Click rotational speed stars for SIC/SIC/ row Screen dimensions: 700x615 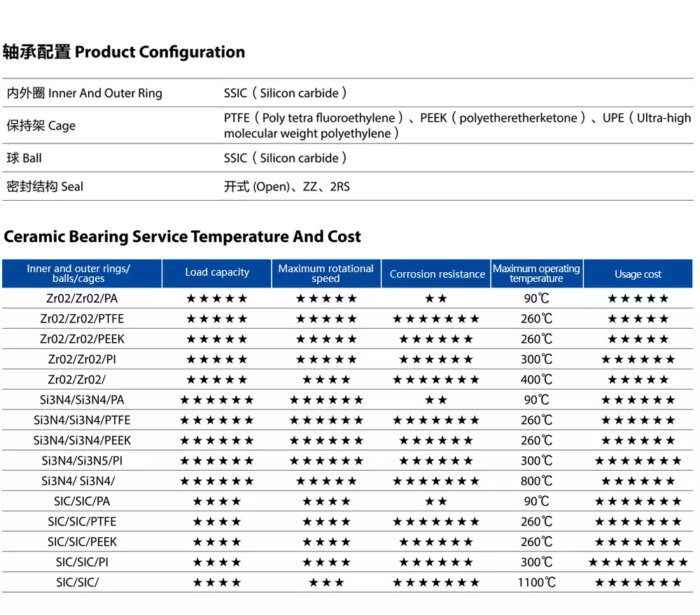pos(325,583)
